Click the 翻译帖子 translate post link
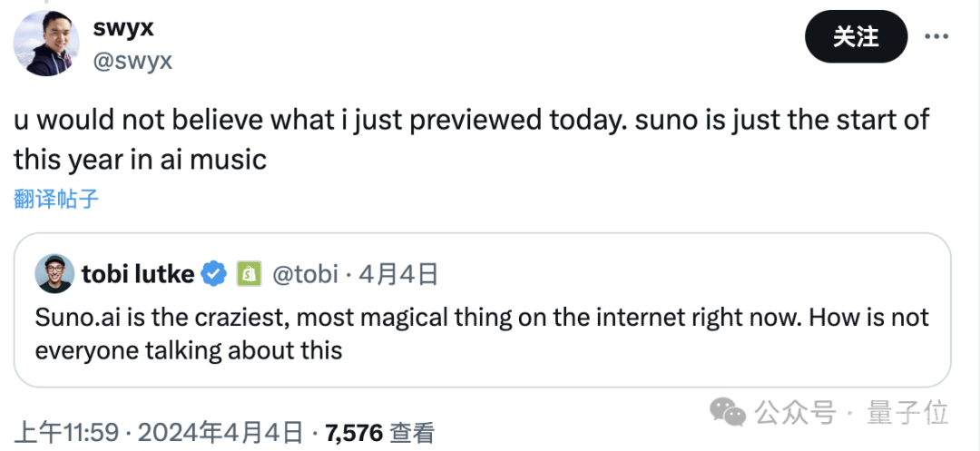The width and height of the screenshot is (980, 451). click(x=56, y=199)
